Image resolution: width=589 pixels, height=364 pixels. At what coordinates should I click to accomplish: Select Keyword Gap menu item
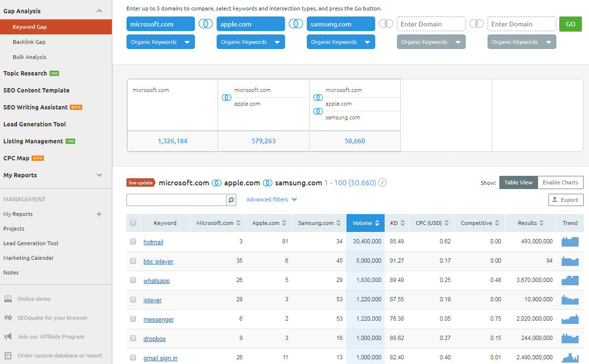click(x=56, y=27)
